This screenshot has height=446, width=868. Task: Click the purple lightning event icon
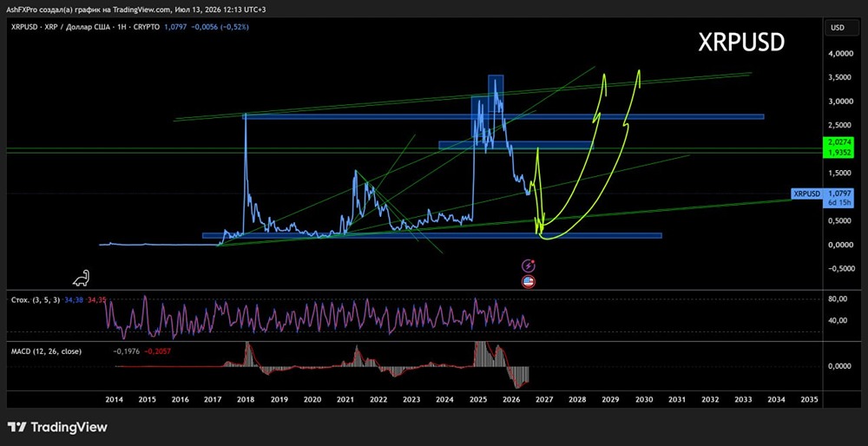529,266
